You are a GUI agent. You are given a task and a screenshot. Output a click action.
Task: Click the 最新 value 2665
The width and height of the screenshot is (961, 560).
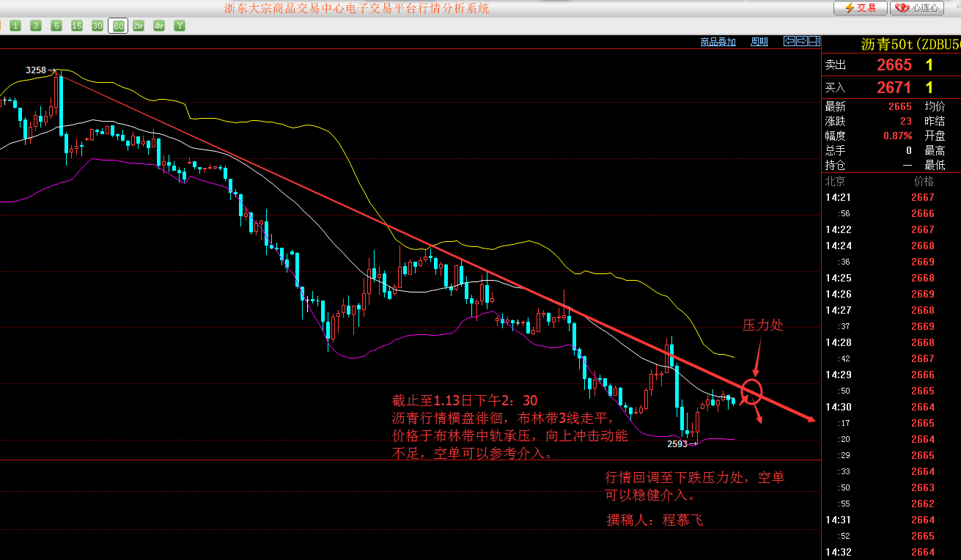click(899, 106)
